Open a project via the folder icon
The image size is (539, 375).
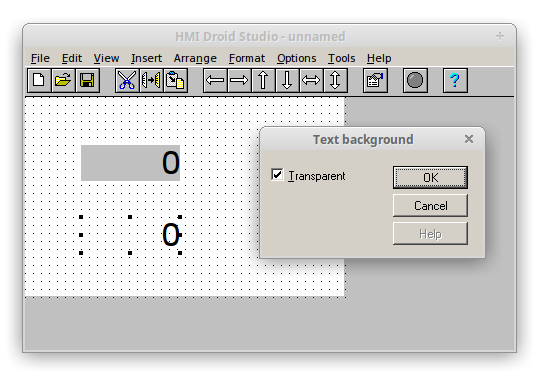[x=63, y=81]
